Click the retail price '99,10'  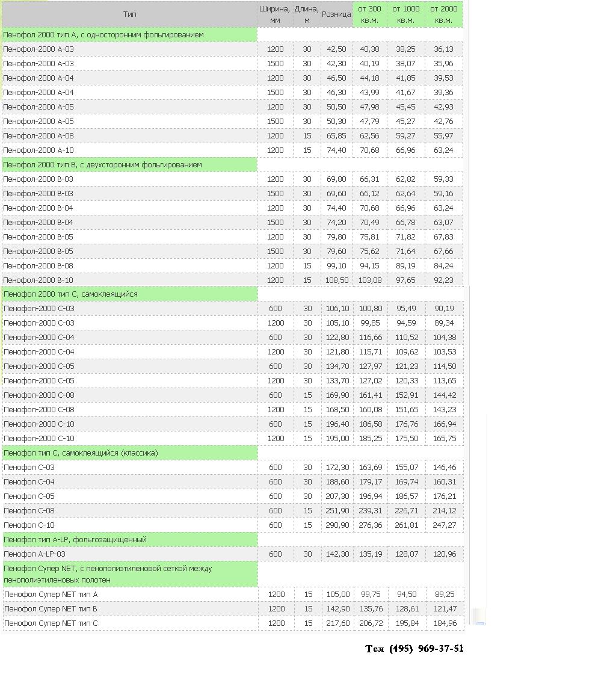pyautogui.click(x=336, y=265)
